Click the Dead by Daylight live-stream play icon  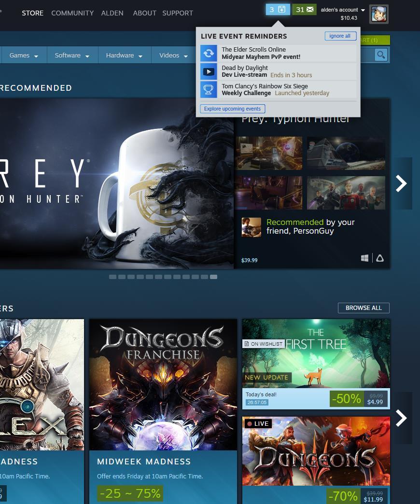(x=209, y=71)
